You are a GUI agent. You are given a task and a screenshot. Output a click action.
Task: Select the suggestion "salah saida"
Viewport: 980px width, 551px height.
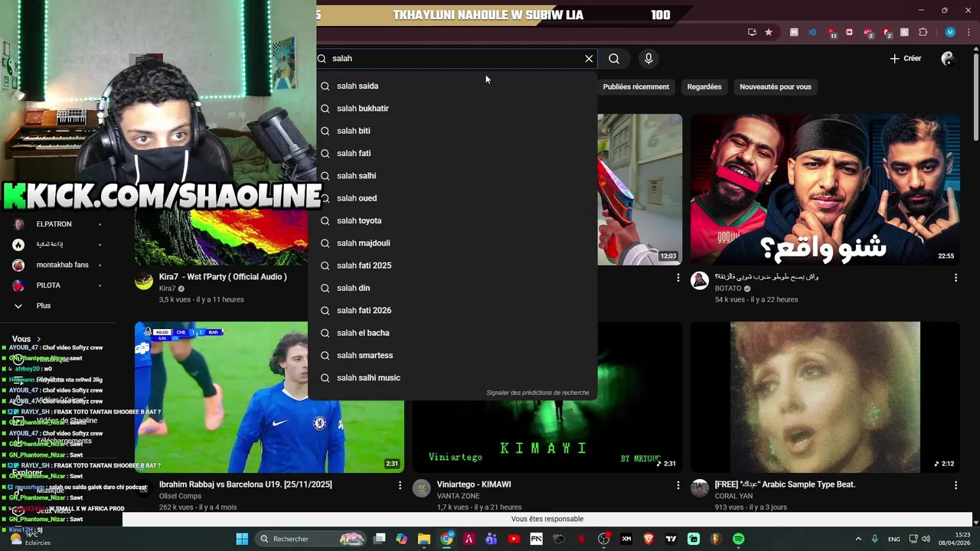point(452,86)
